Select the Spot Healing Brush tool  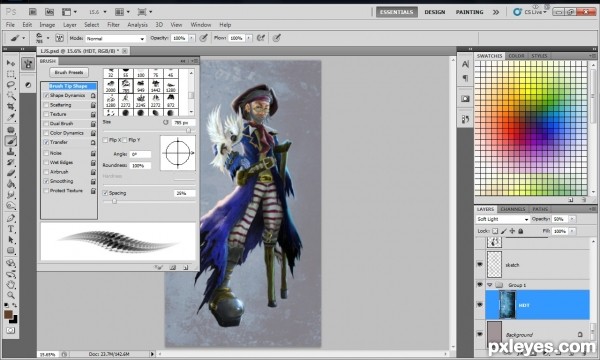click(x=11, y=130)
